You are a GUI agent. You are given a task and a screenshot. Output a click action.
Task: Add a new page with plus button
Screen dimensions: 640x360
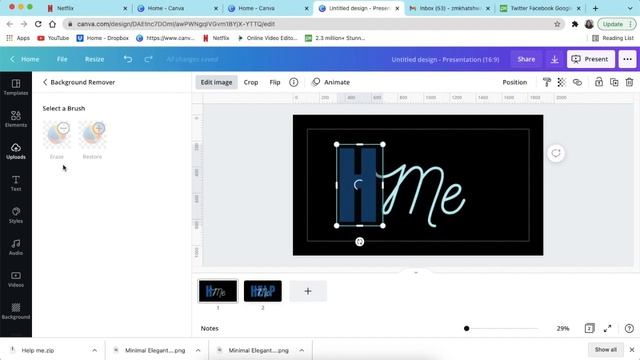pyautogui.click(x=308, y=291)
